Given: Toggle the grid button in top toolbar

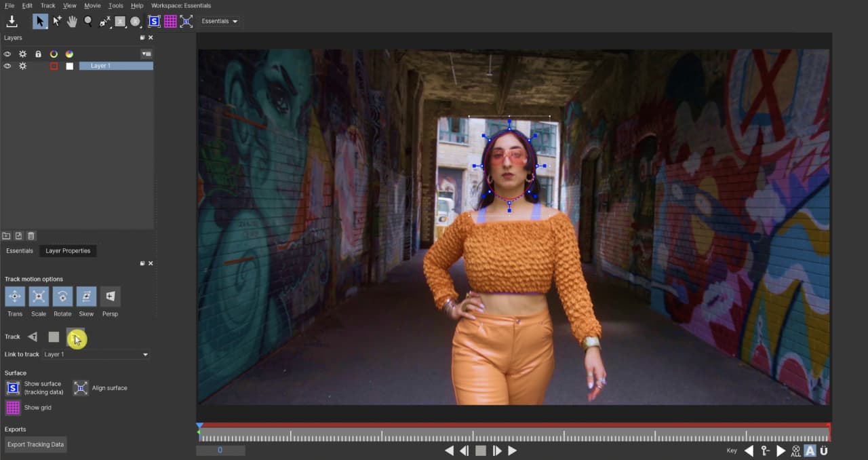Looking at the screenshot, I should 170,21.
